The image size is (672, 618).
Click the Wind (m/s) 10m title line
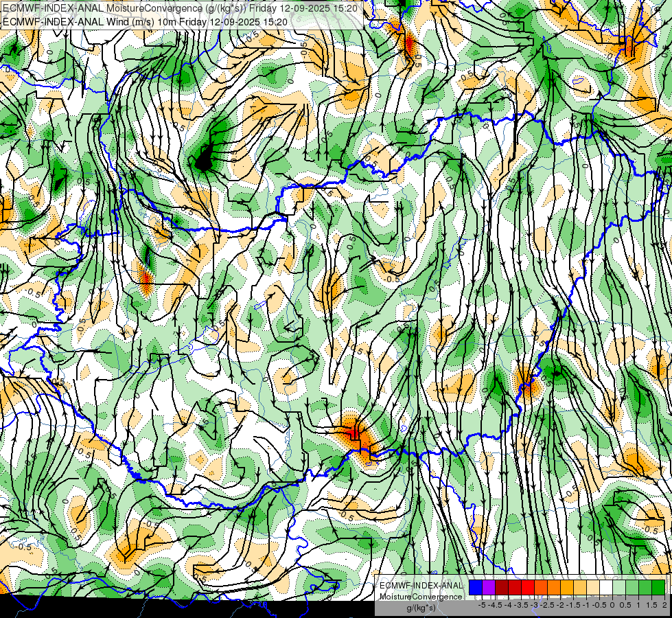coord(145,21)
